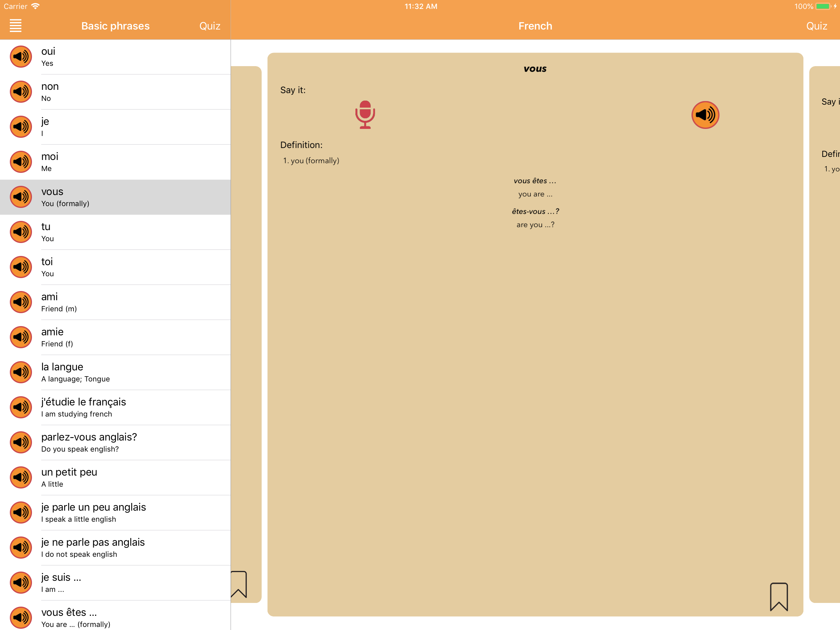Play audio for 'je ne parle pas anglais'
This screenshot has height=630, width=840.
coord(21,548)
